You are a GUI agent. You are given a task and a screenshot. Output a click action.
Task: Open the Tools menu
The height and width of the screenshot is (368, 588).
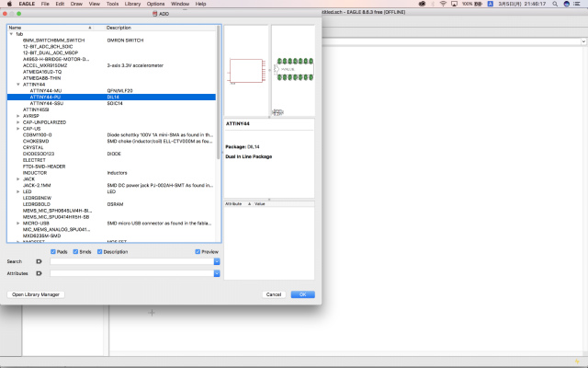pos(112,4)
